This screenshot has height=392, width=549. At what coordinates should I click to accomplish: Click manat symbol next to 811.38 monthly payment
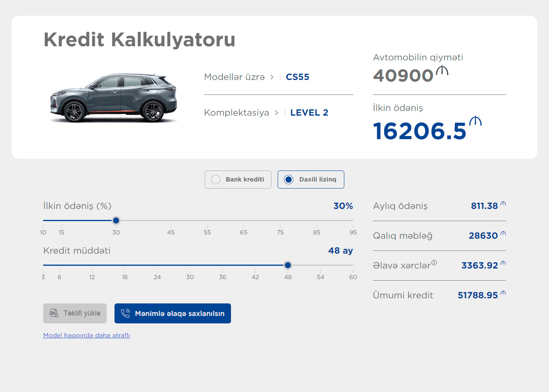coord(503,203)
